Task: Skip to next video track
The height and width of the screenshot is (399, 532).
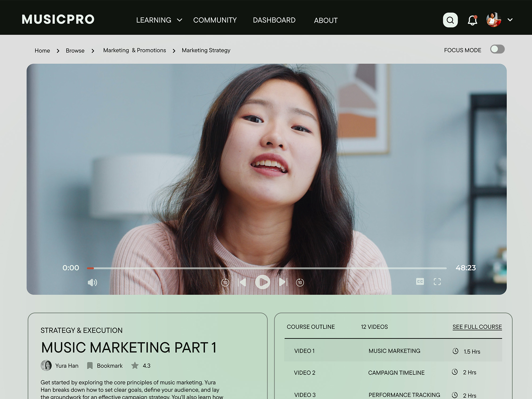Action: point(283,282)
